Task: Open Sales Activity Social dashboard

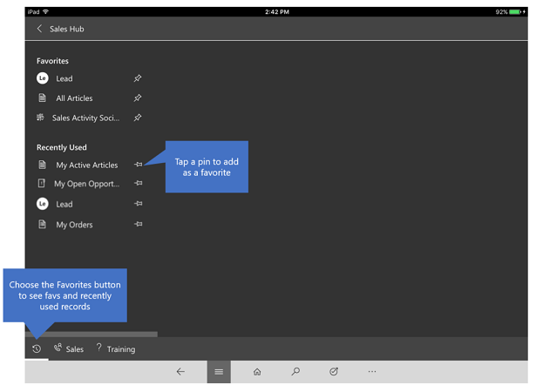Action: click(x=85, y=118)
